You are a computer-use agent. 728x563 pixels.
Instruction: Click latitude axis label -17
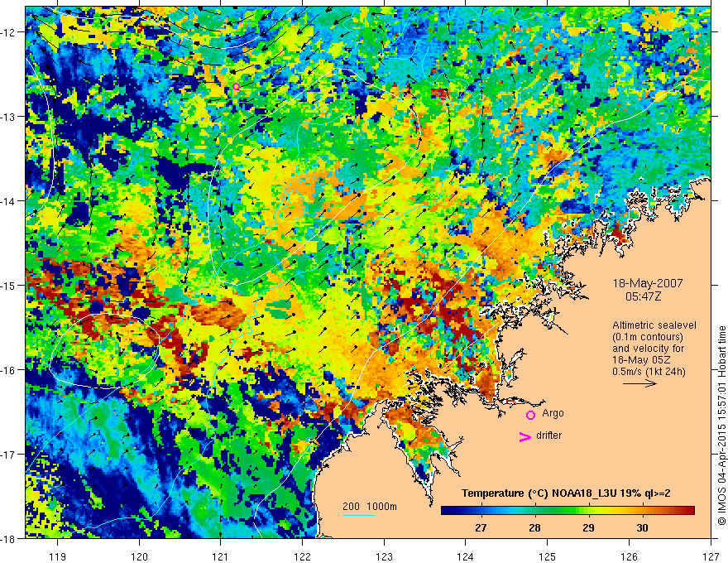(9, 454)
